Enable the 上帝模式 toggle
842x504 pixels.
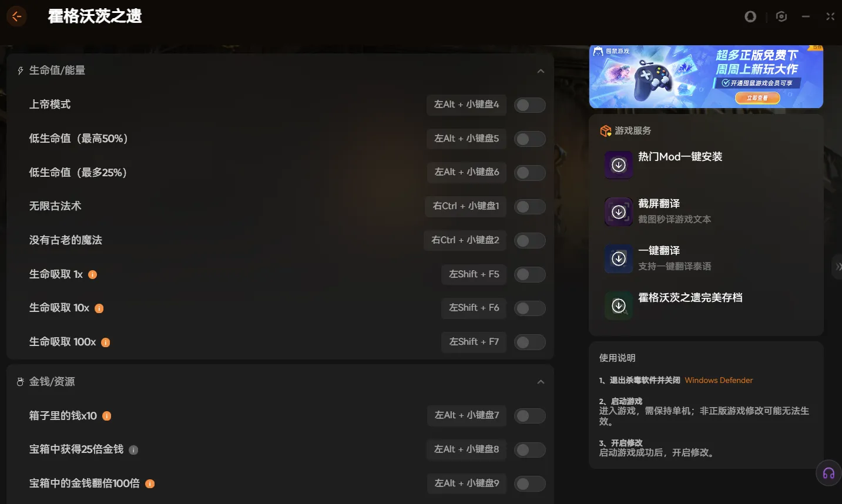[529, 105]
